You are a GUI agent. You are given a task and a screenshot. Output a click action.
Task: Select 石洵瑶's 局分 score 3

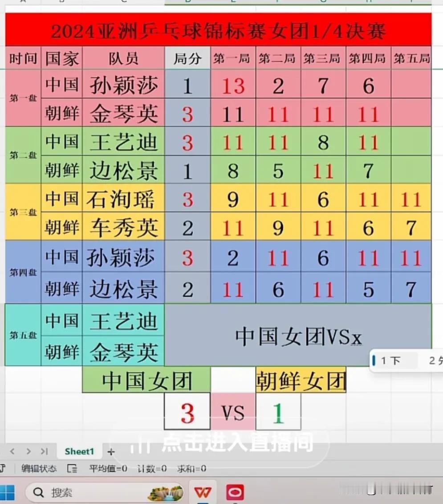point(187,198)
